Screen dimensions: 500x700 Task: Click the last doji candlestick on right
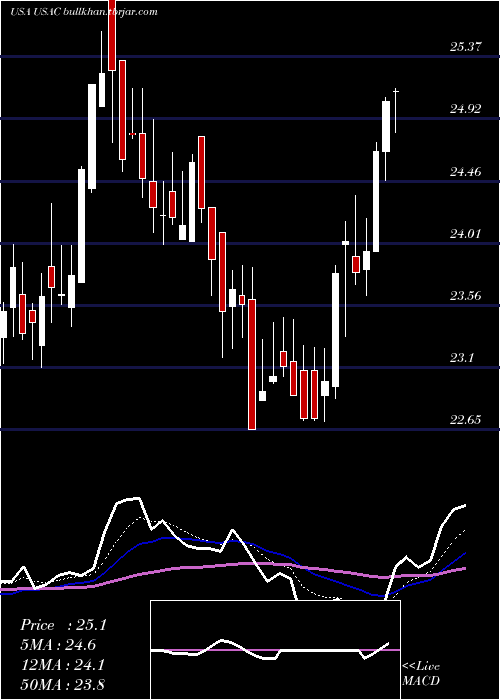click(x=396, y=111)
